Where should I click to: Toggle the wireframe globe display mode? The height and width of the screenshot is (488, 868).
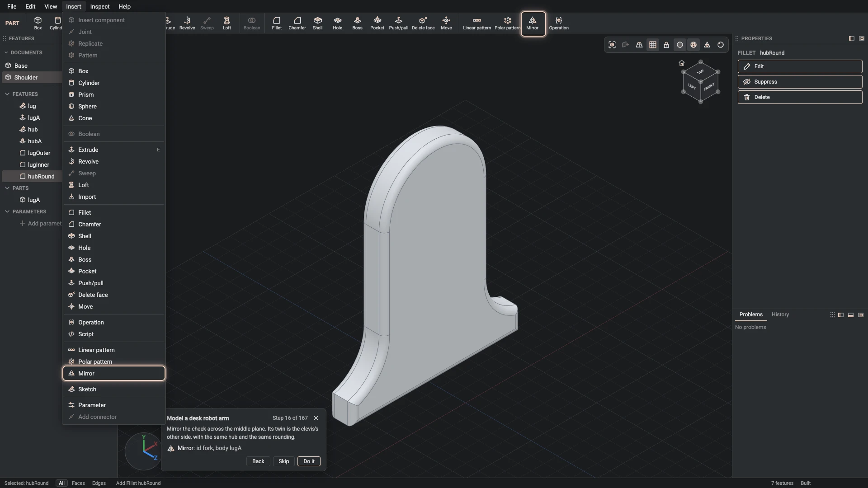[x=693, y=45]
